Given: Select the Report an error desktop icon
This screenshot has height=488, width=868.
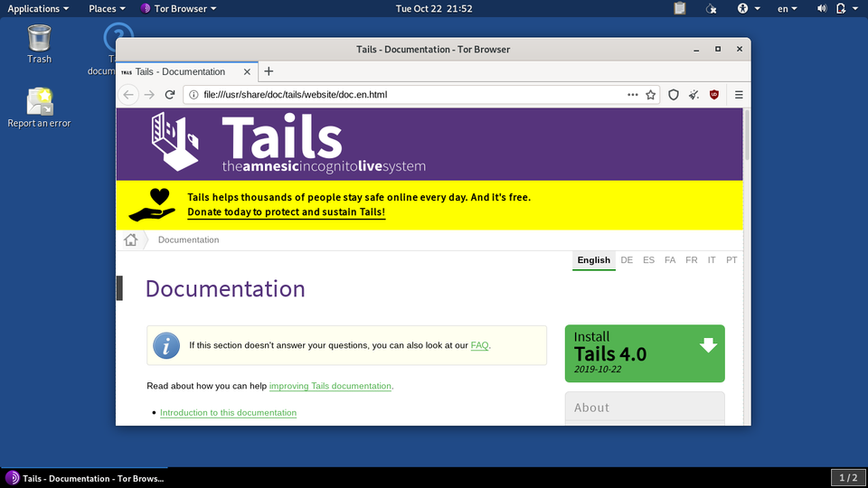Looking at the screenshot, I should [39, 108].
